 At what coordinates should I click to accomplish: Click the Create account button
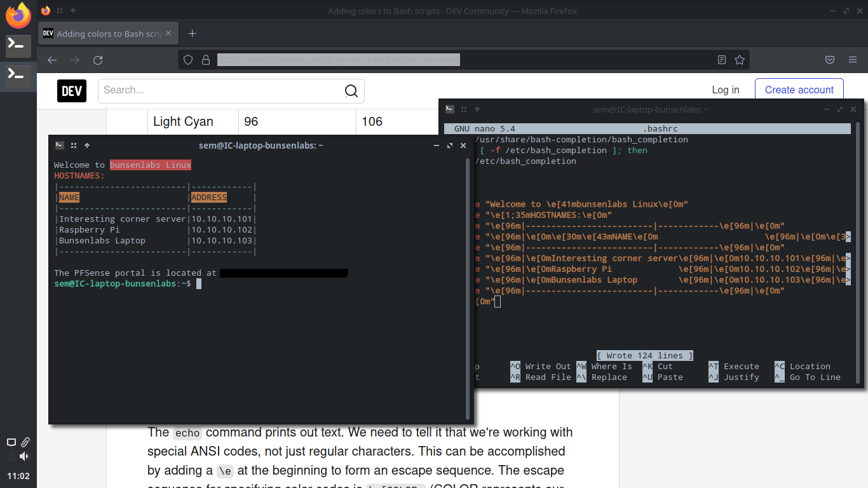799,90
